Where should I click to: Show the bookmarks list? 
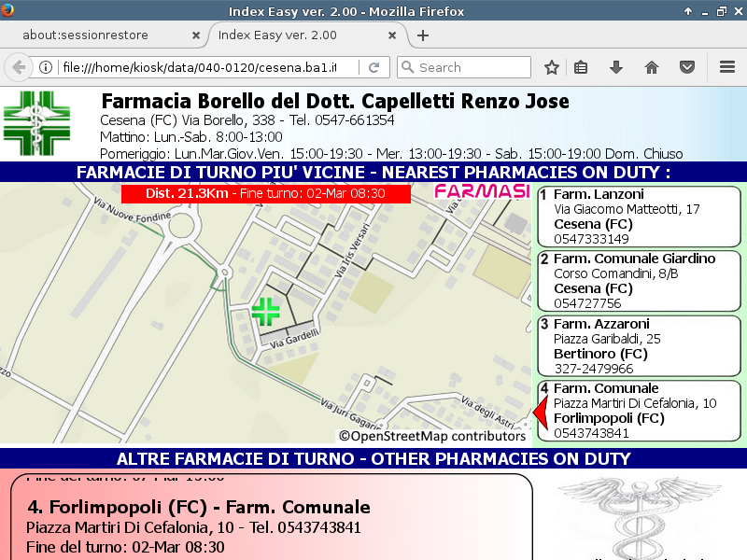pyautogui.click(x=581, y=67)
